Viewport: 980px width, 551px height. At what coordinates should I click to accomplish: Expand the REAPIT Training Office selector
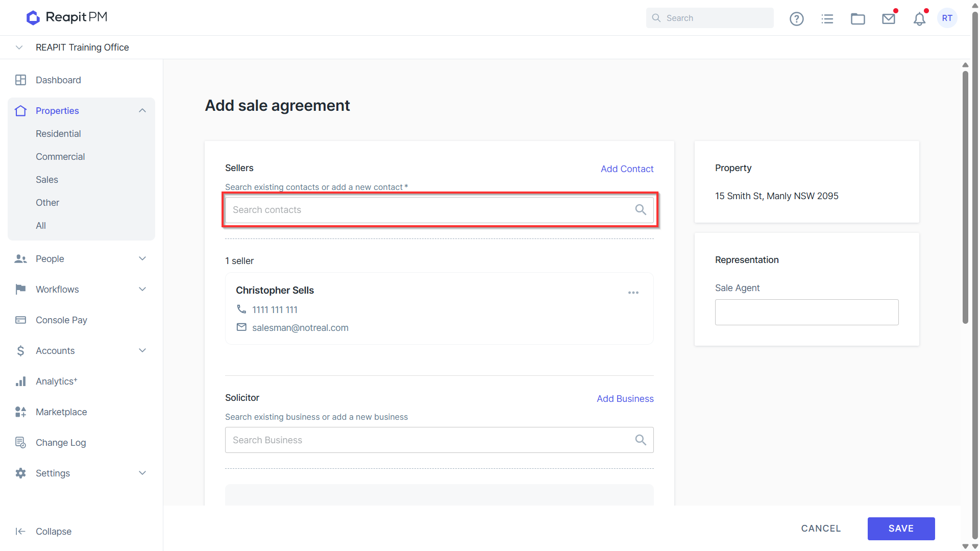(19, 47)
